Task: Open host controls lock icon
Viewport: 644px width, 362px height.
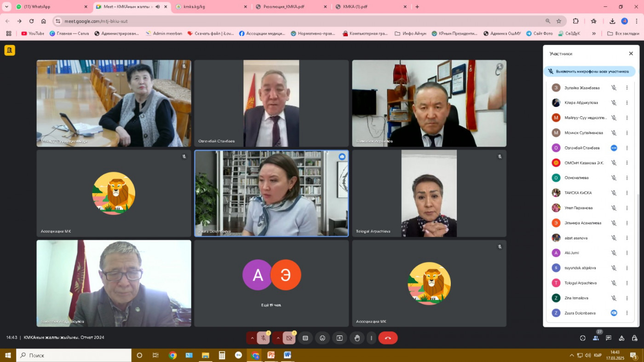Action: 634,338
